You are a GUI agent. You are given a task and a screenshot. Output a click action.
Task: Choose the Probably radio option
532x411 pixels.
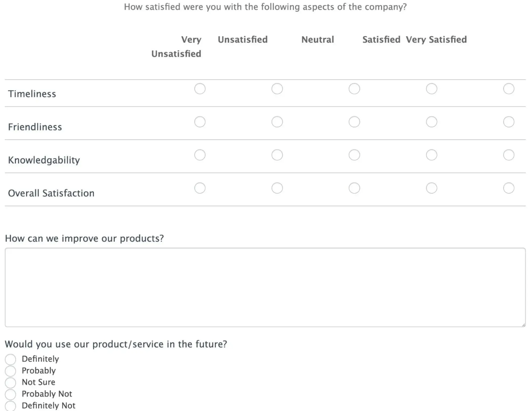point(10,371)
